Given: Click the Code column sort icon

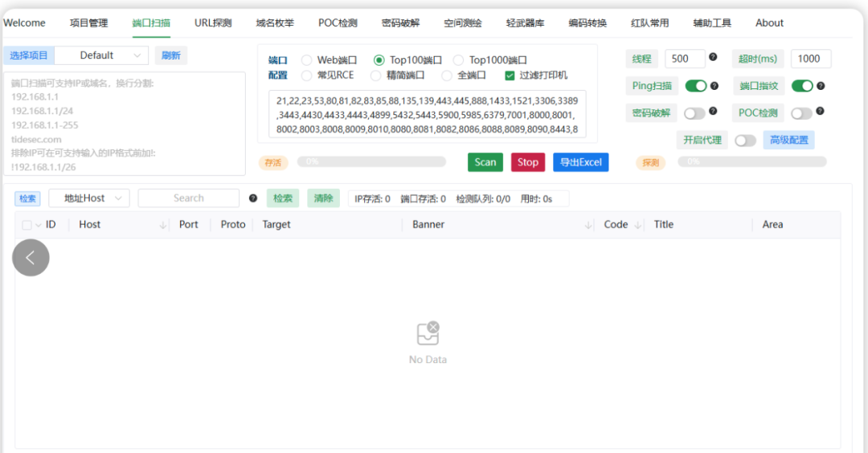Looking at the screenshot, I should (x=637, y=225).
